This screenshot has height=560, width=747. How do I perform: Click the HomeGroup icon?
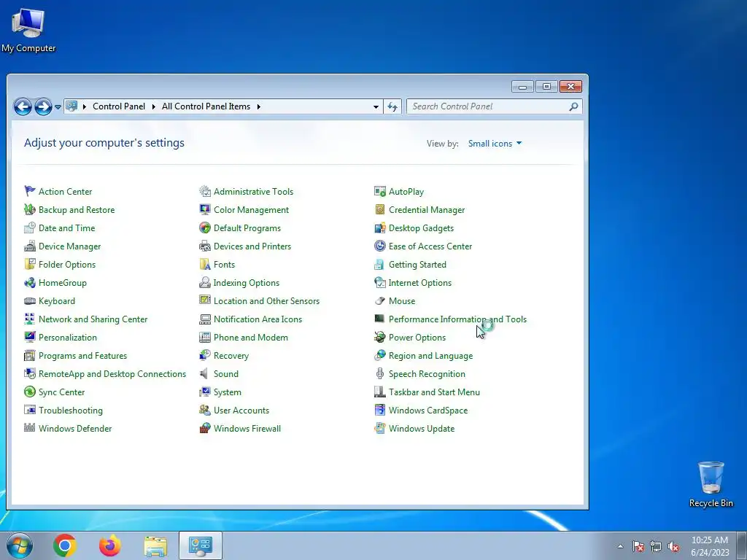(29, 282)
